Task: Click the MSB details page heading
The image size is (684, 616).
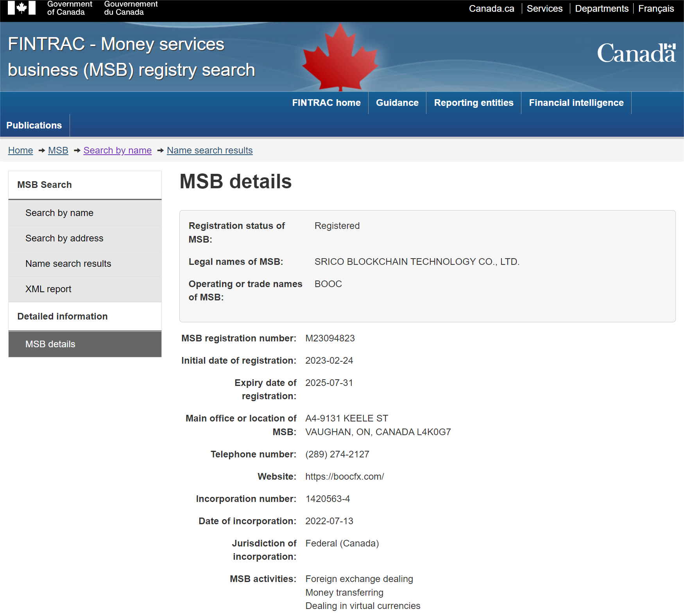Action: (236, 182)
